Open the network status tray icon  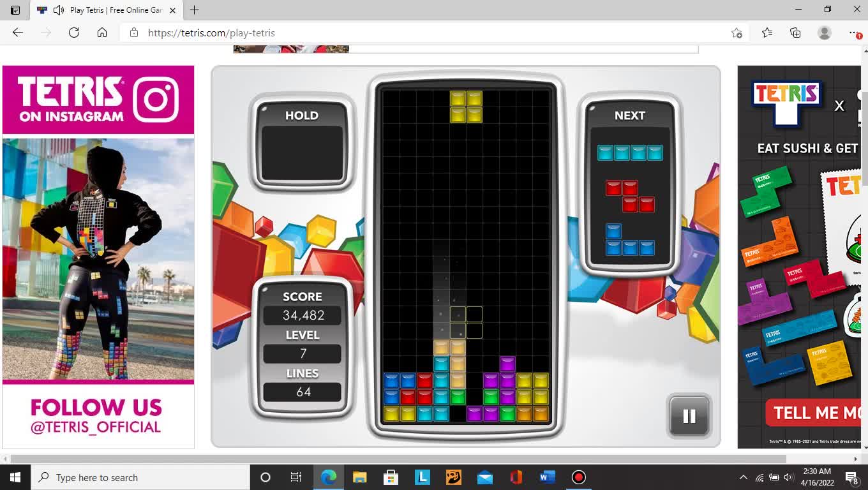pos(759,477)
